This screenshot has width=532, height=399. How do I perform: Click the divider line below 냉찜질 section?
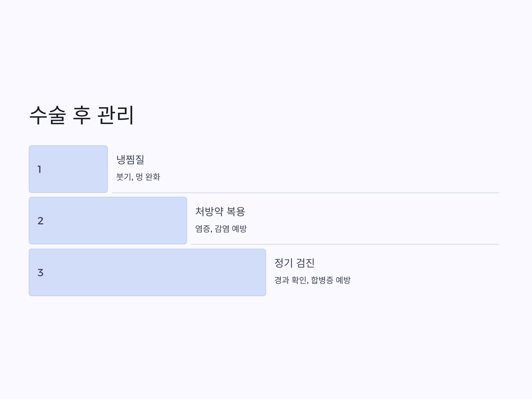click(x=305, y=193)
